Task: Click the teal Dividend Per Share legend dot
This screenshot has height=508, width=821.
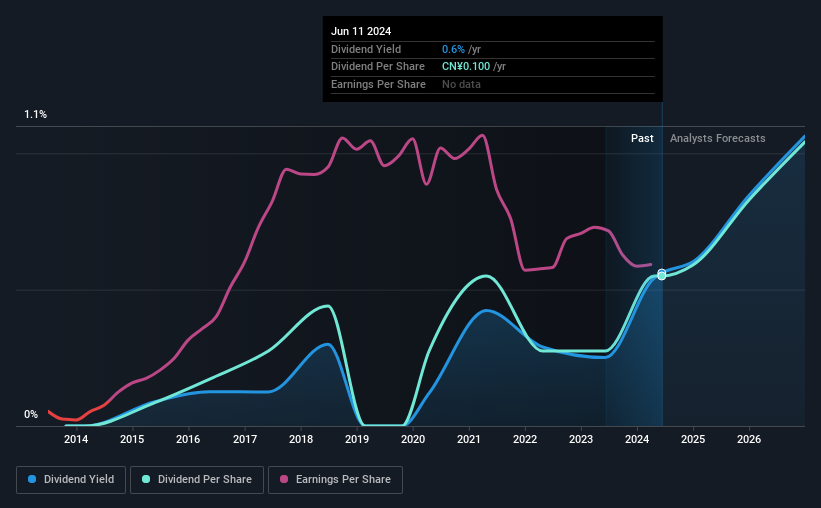Action: [146, 479]
